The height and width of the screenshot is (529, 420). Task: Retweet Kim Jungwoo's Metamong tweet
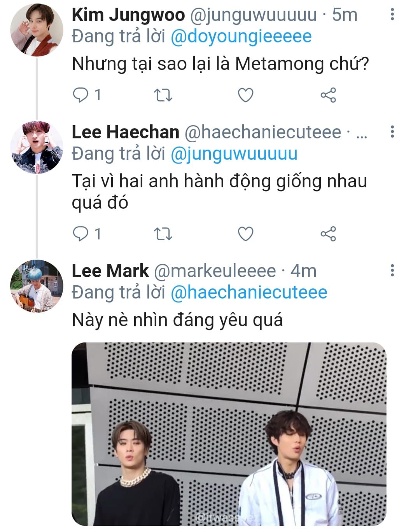click(163, 95)
